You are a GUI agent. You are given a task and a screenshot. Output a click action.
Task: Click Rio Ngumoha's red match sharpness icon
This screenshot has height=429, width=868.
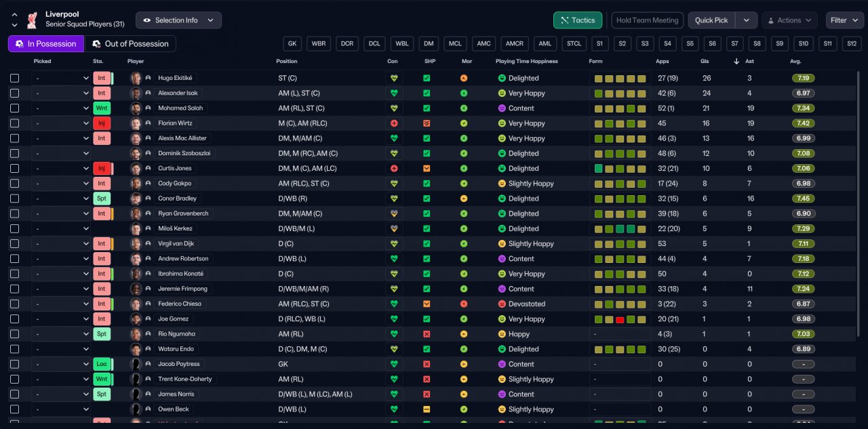pyautogui.click(x=427, y=334)
